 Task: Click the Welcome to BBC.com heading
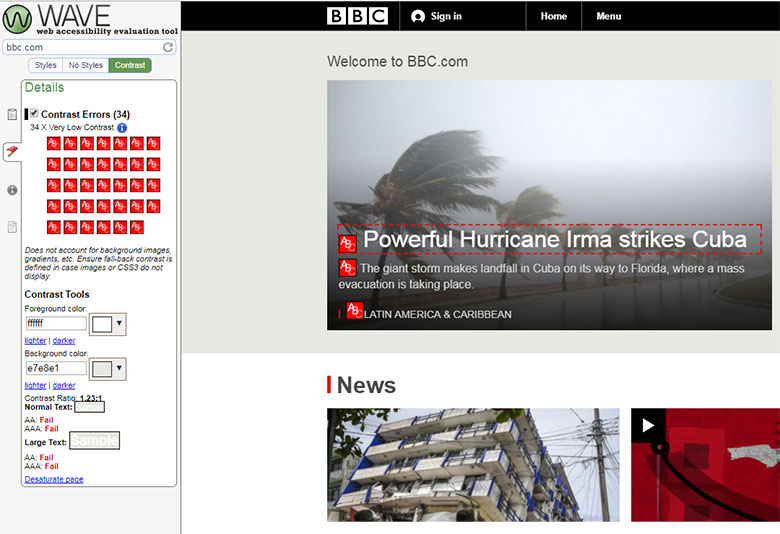(x=397, y=62)
